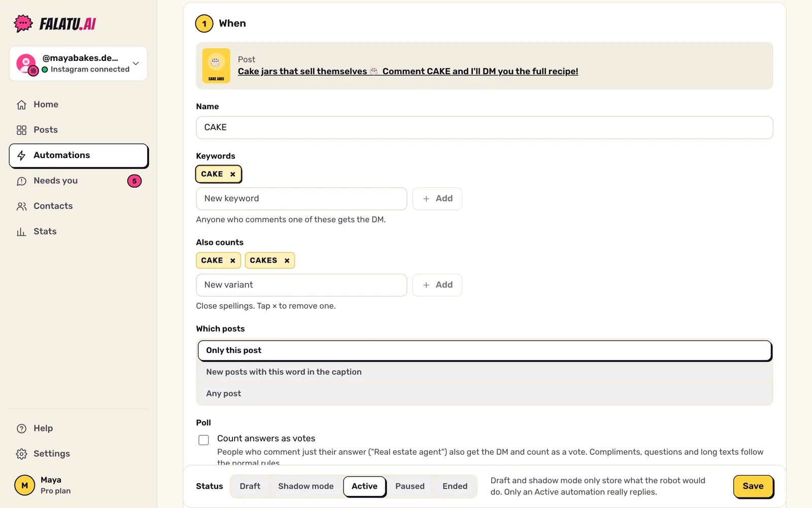Image resolution: width=812 pixels, height=508 pixels.
Task: Click the Needs you chat icon
Action: point(21,181)
